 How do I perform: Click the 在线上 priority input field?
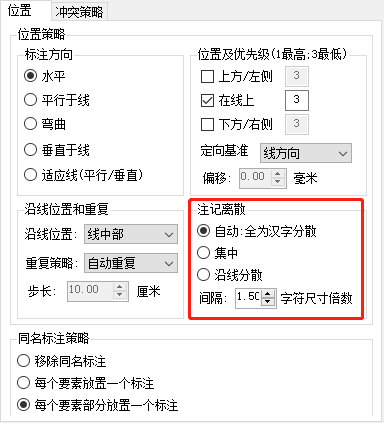point(297,100)
